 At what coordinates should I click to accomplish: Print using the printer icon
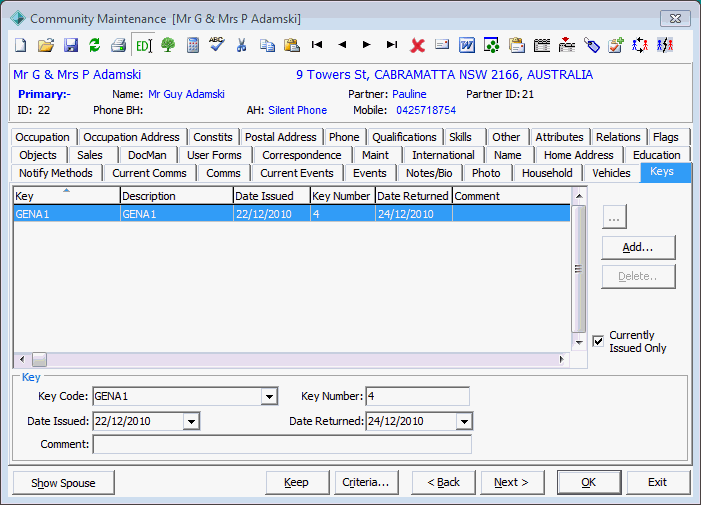[x=118, y=45]
